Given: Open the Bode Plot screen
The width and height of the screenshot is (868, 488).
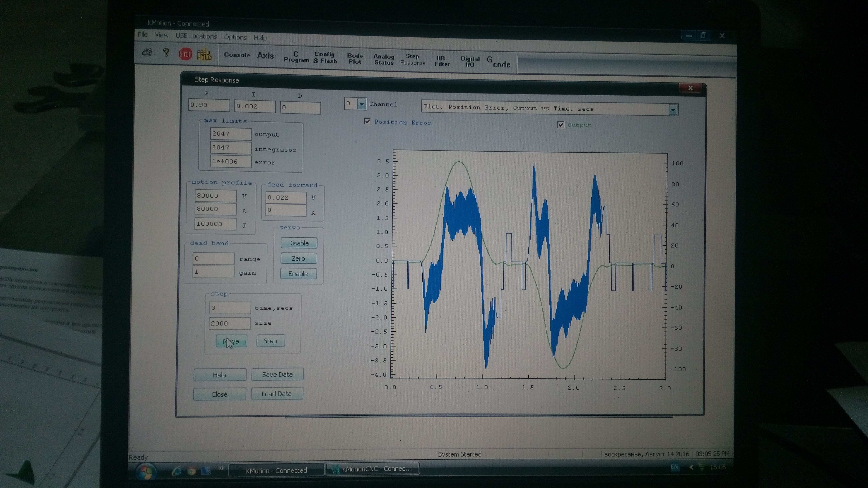Looking at the screenshot, I should click(355, 59).
